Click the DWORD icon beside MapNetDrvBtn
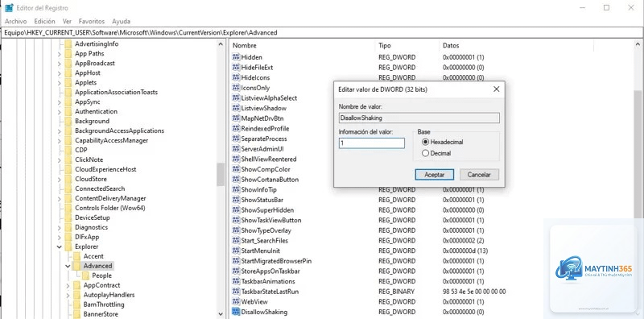Viewport: 644px width, 319px height. pos(236,118)
